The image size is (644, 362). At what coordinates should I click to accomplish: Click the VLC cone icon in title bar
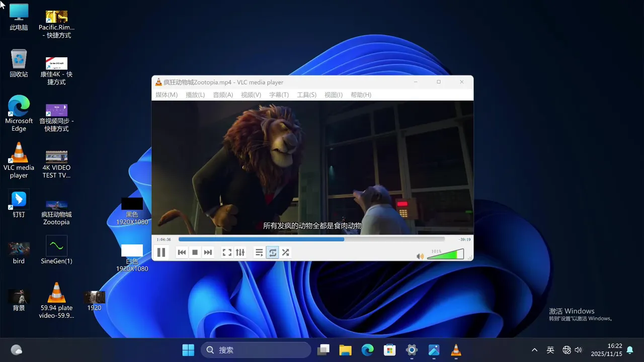(158, 82)
